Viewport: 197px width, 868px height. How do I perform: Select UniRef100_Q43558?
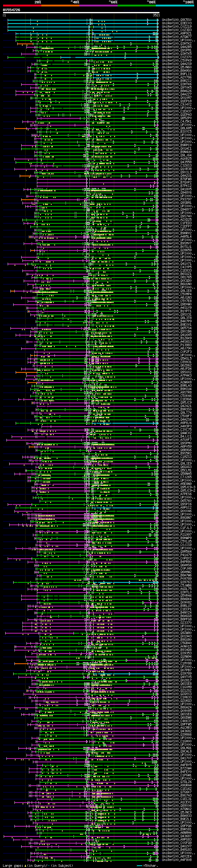(x=177, y=162)
